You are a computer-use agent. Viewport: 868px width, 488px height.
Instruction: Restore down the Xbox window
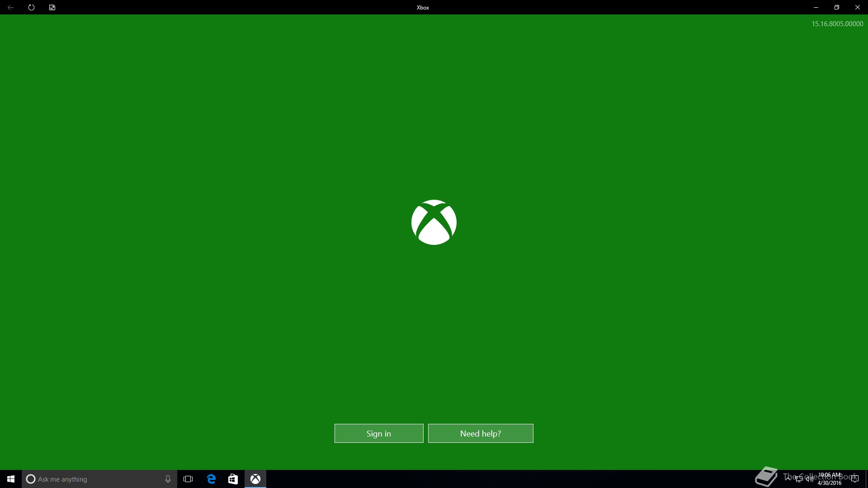(x=837, y=7)
